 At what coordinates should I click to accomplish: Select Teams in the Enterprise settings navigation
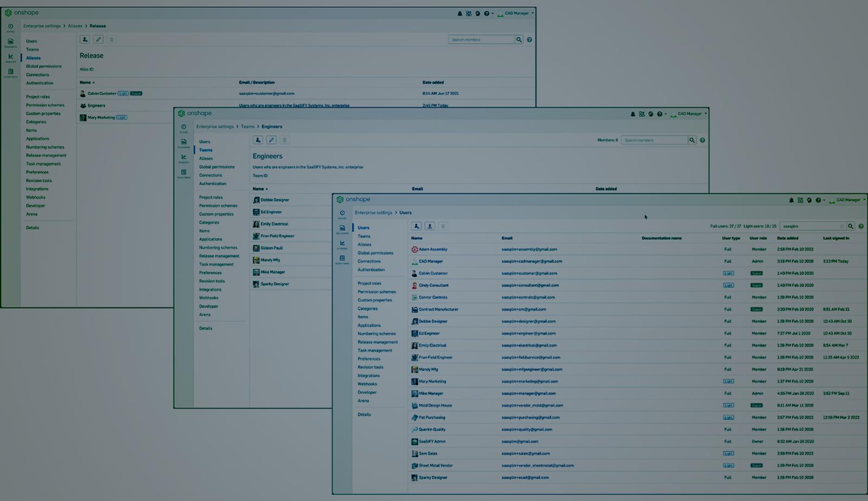tap(365, 236)
